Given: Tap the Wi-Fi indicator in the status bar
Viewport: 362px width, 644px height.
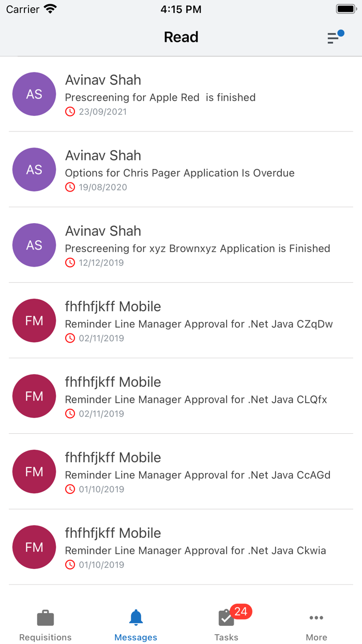Looking at the screenshot, I should point(49,9).
